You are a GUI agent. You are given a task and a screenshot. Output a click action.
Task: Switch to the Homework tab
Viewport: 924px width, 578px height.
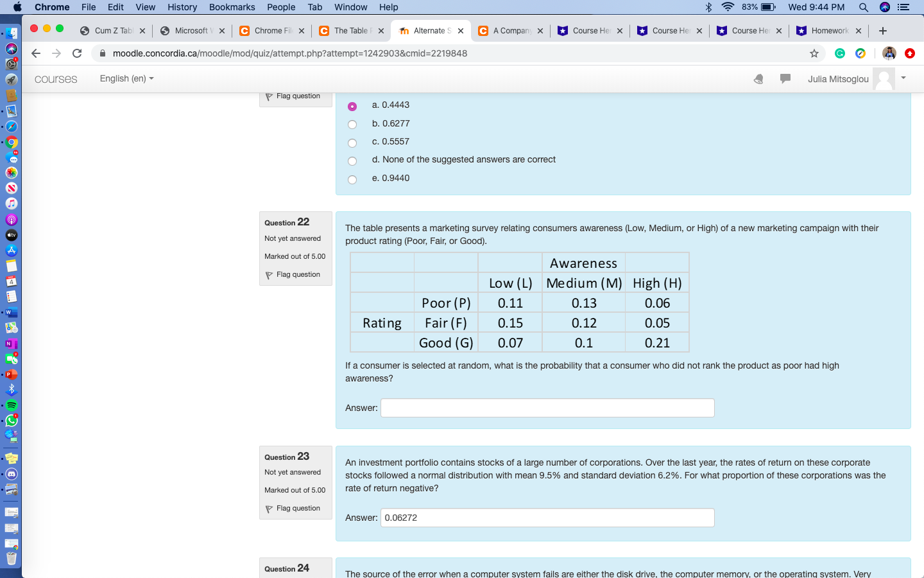coord(830,31)
